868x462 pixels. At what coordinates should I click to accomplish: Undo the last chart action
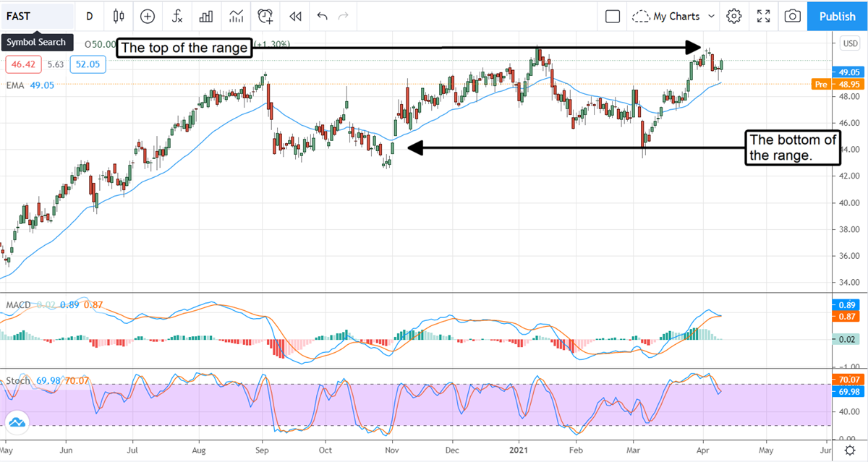(322, 16)
